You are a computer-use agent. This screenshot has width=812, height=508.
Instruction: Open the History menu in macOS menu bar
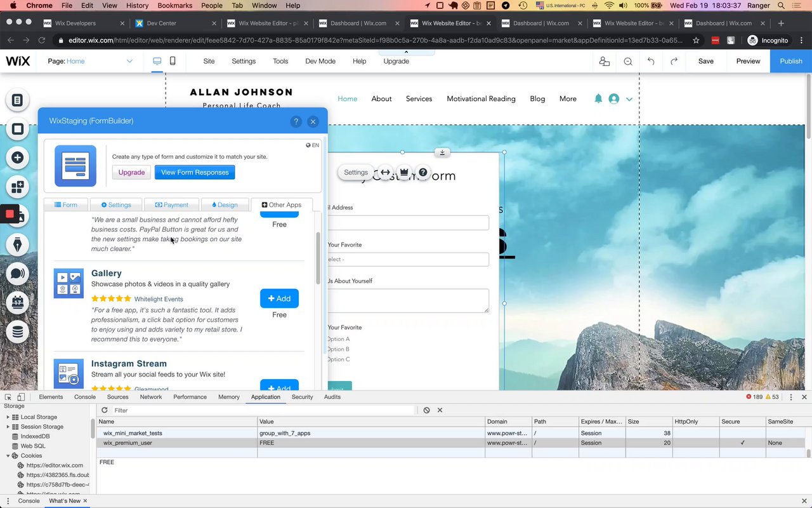coord(137,6)
